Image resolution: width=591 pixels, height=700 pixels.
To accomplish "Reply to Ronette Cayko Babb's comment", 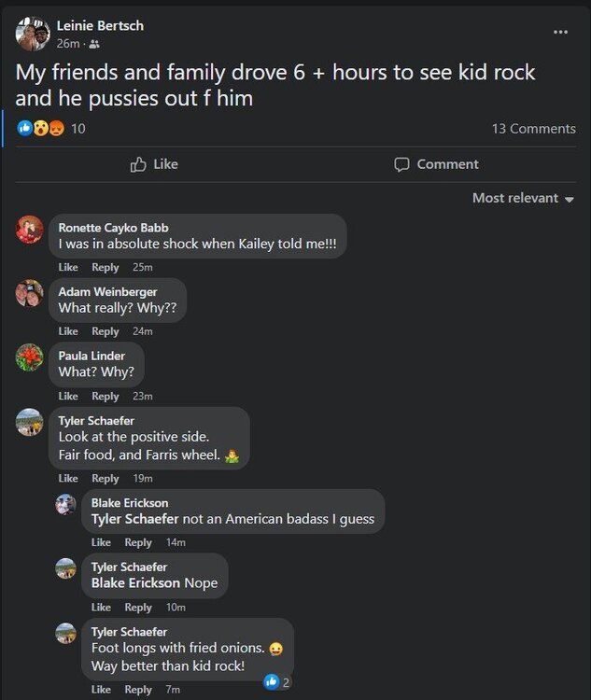I will (x=106, y=268).
